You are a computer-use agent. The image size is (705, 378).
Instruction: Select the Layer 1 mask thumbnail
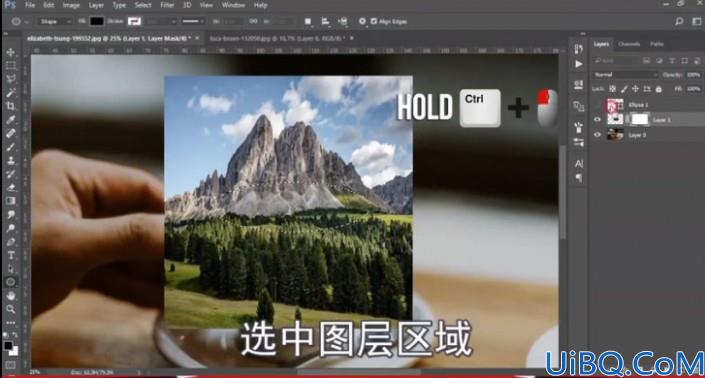pos(640,120)
